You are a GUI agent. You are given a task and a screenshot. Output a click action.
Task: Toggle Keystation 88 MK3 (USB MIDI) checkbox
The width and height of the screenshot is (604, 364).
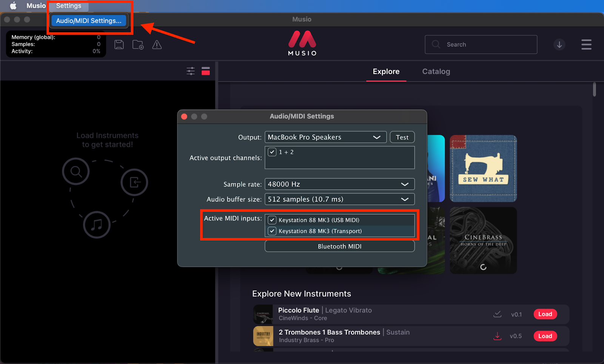[272, 220]
